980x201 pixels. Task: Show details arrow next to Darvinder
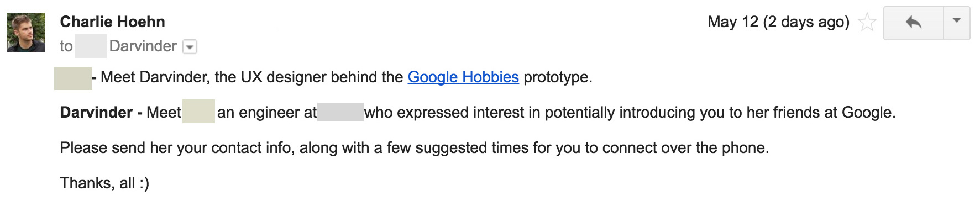click(x=190, y=47)
